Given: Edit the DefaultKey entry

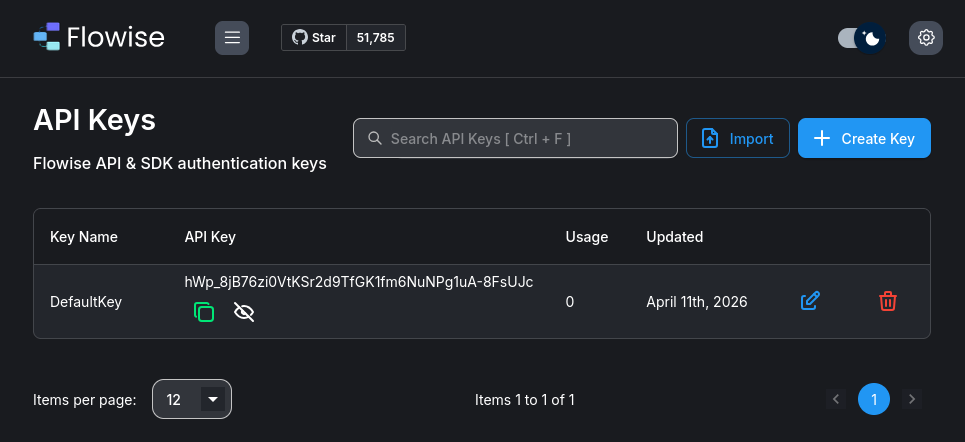Looking at the screenshot, I should coord(810,302).
